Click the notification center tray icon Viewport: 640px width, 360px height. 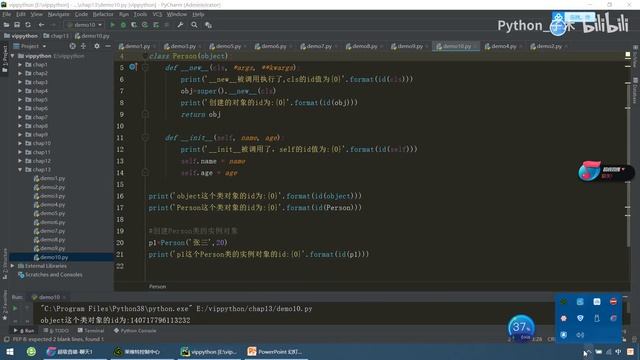(631, 352)
